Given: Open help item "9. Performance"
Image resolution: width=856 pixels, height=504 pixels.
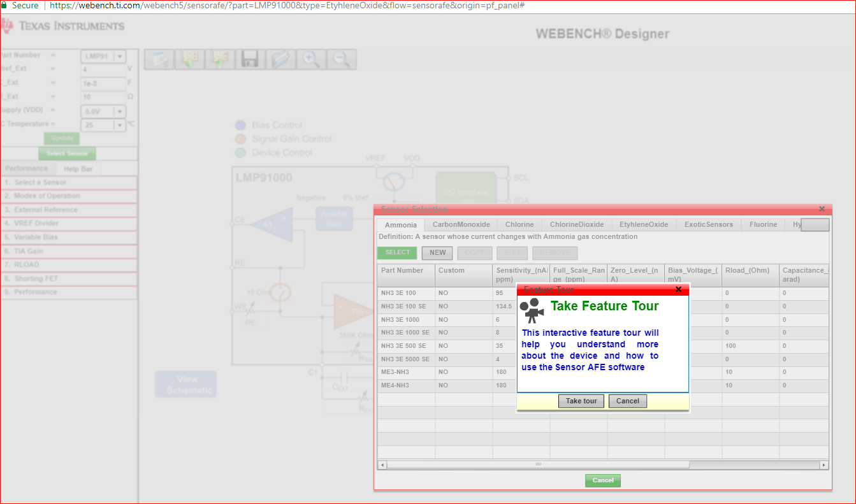Looking at the screenshot, I should coord(69,292).
